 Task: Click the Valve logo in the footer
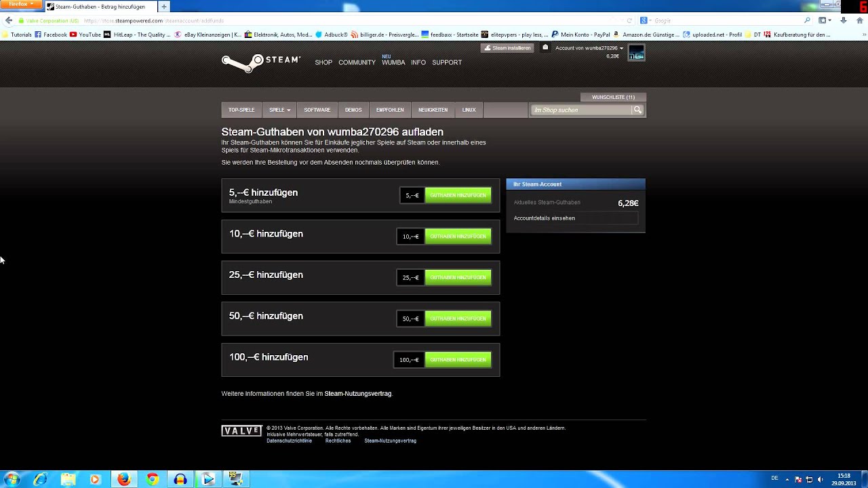tap(241, 431)
